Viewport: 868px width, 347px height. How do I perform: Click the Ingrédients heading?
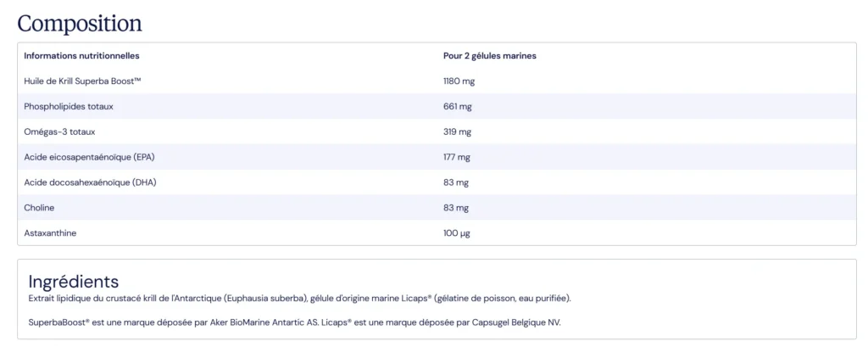[x=74, y=281]
